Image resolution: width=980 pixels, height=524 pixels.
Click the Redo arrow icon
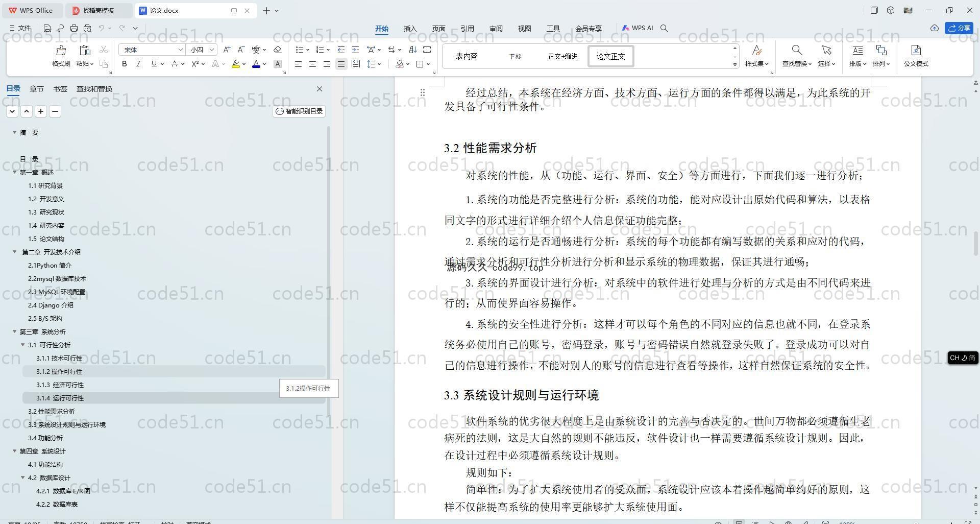pyautogui.click(x=122, y=28)
